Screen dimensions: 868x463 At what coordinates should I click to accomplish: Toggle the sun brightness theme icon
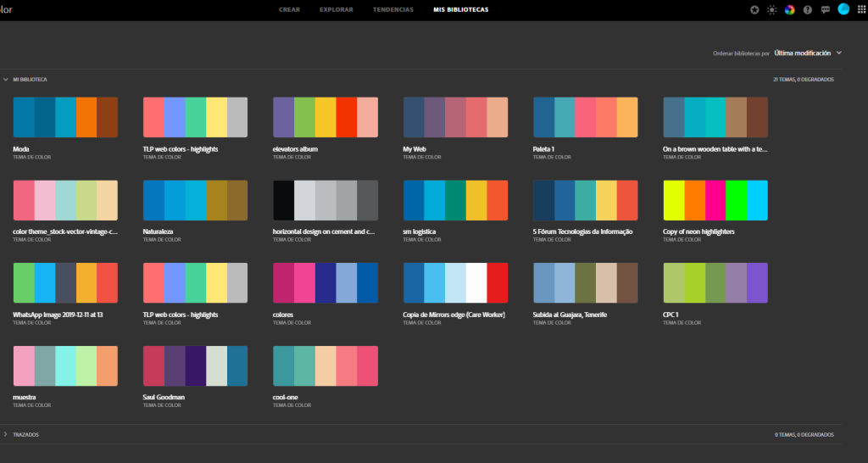pyautogui.click(x=771, y=9)
